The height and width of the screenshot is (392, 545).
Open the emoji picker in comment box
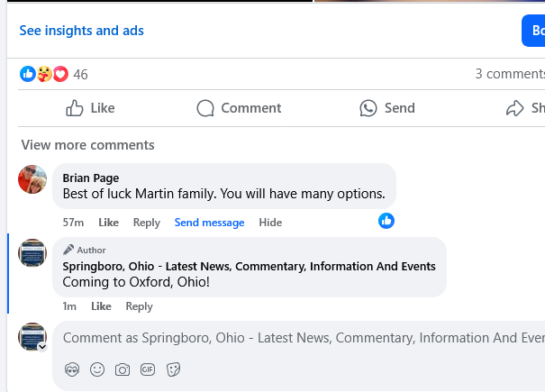point(97,369)
